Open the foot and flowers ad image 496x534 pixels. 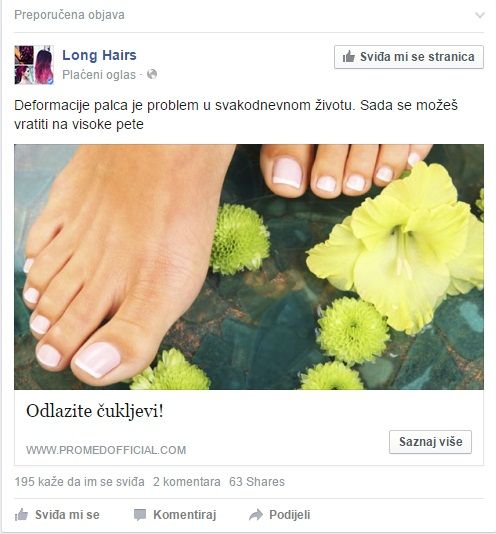click(x=249, y=267)
